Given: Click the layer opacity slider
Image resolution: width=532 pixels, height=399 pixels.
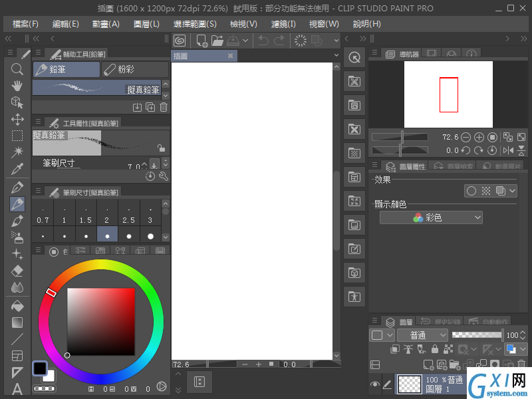Looking at the screenshot, I should (x=477, y=335).
